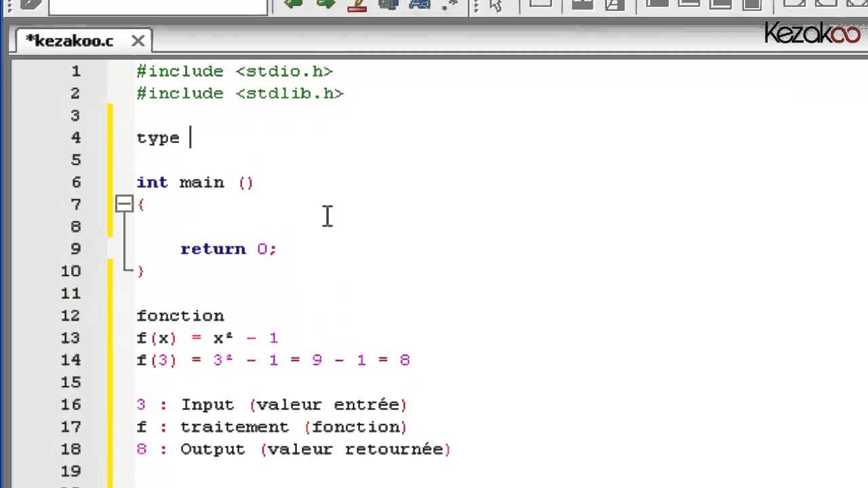Click the 'int main ()' declaration
The height and width of the screenshot is (488, 868).
point(195,182)
